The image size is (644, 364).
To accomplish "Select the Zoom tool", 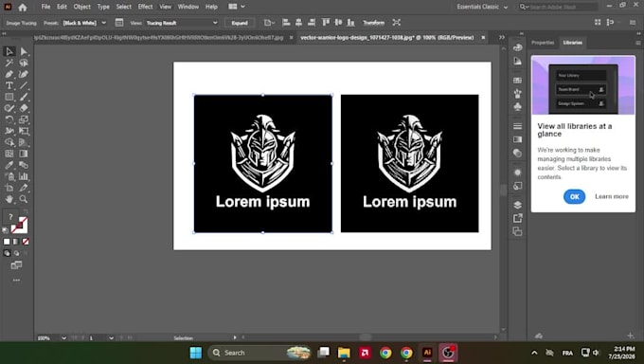I will coord(24,199).
